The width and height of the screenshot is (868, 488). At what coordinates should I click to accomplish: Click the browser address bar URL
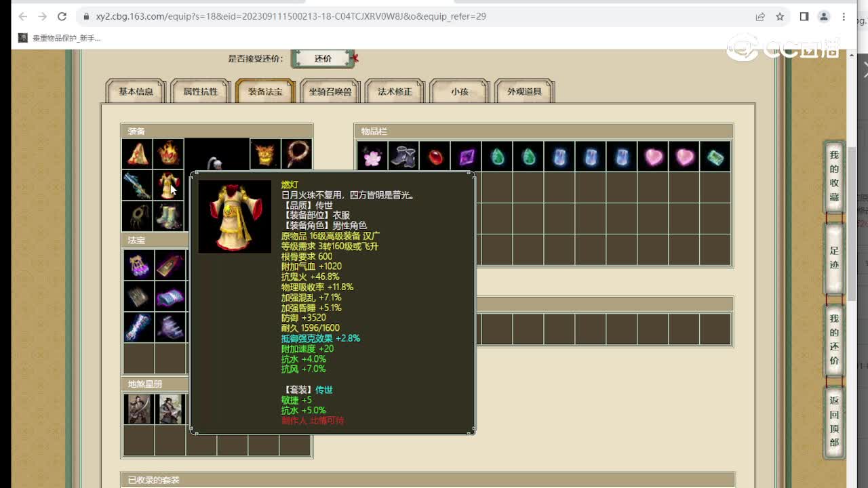coord(291,16)
